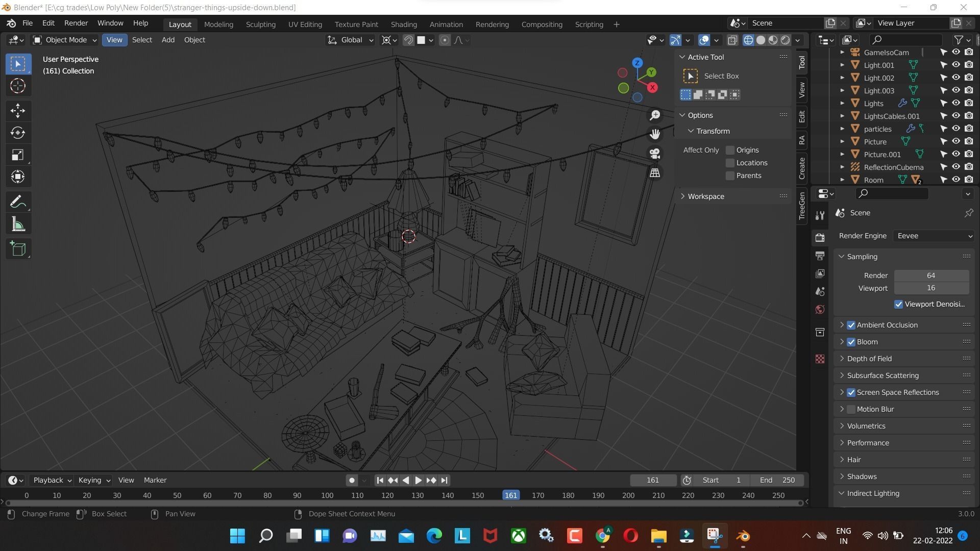The height and width of the screenshot is (551, 980).
Task: Enable Parents affect-only checkbox
Action: point(730,176)
